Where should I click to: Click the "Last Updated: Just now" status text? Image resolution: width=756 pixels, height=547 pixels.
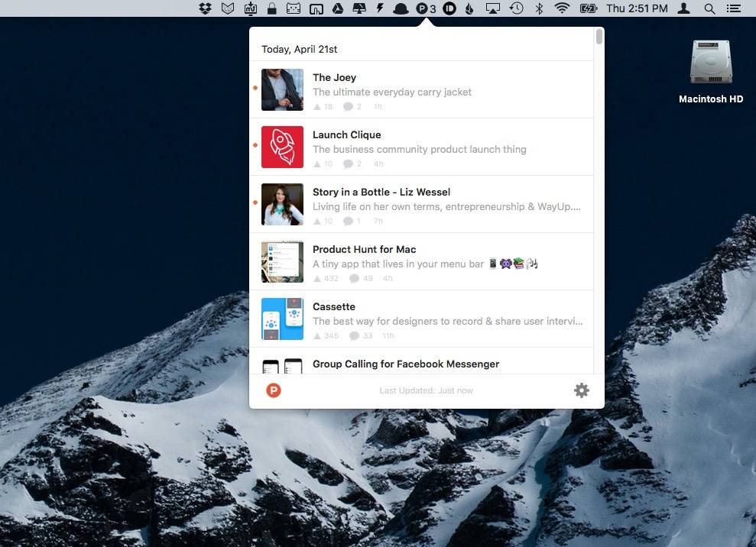coord(427,390)
